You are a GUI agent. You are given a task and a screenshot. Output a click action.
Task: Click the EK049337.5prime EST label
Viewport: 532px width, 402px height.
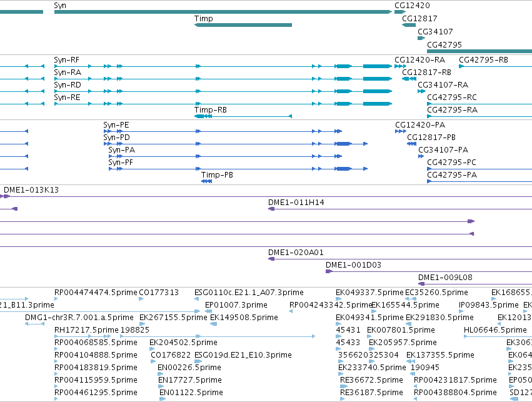click(369, 293)
